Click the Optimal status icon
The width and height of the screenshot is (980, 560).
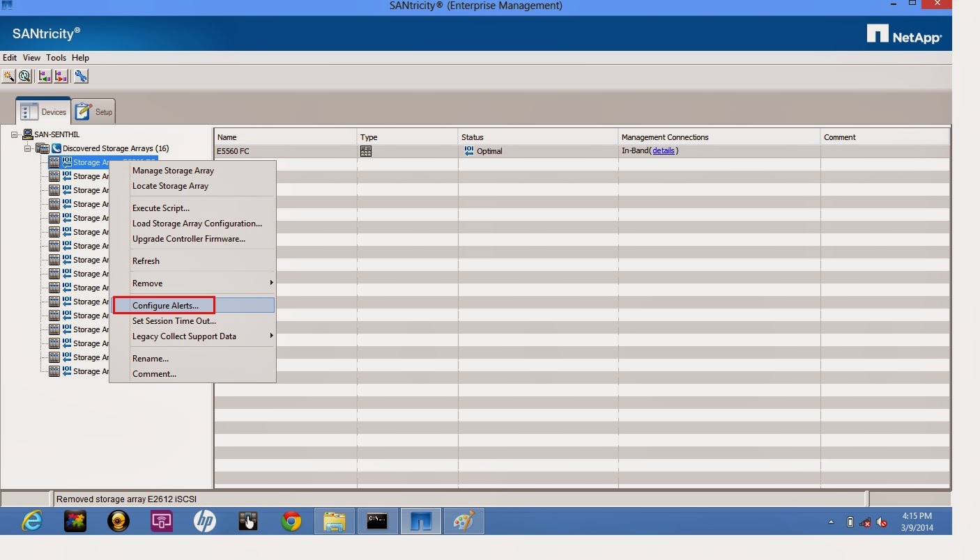pos(469,151)
